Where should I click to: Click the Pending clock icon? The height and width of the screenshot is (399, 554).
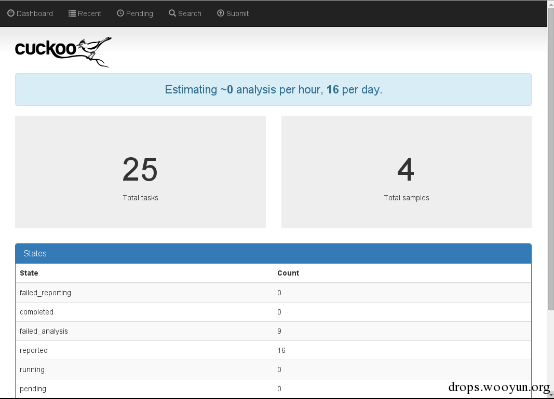[x=120, y=13]
